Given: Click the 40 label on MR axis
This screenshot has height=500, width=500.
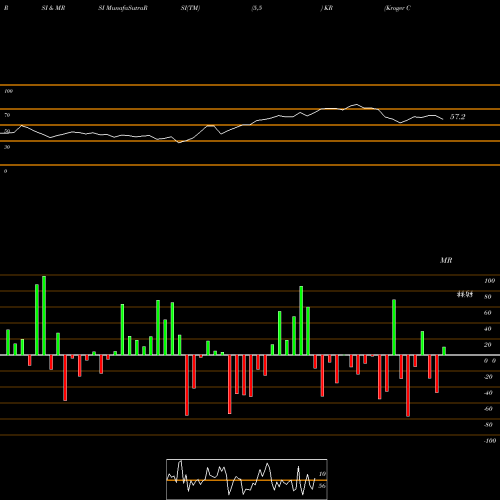Looking at the screenshot, I should click(x=487, y=329).
